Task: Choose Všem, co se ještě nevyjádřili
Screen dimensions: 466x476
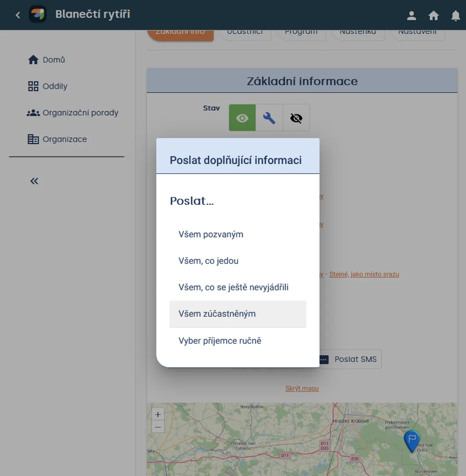Action: 238,287
